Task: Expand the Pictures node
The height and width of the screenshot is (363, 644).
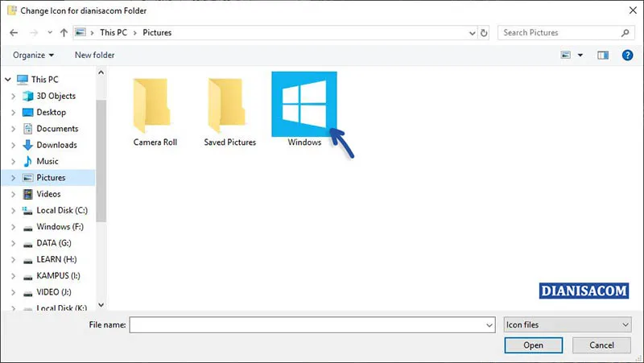Action: (x=13, y=178)
